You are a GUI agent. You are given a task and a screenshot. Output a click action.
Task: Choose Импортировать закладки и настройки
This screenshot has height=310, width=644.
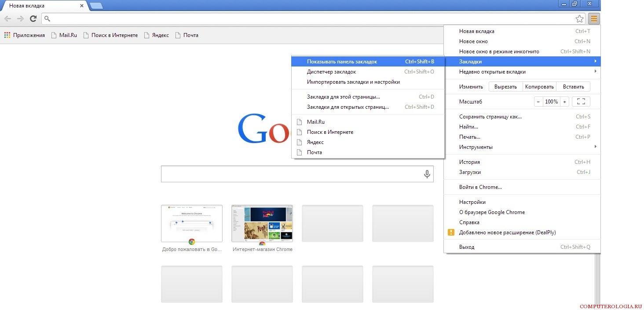(368, 82)
